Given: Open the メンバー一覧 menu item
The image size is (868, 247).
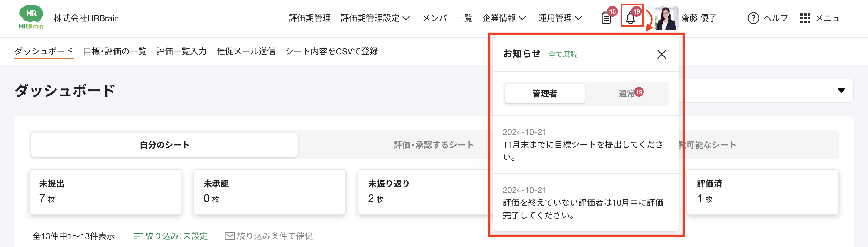Looking at the screenshot, I should pyautogui.click(x=447, y=18).
